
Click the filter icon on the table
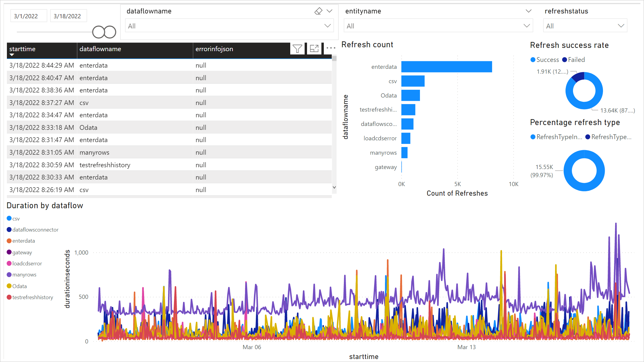297,48
